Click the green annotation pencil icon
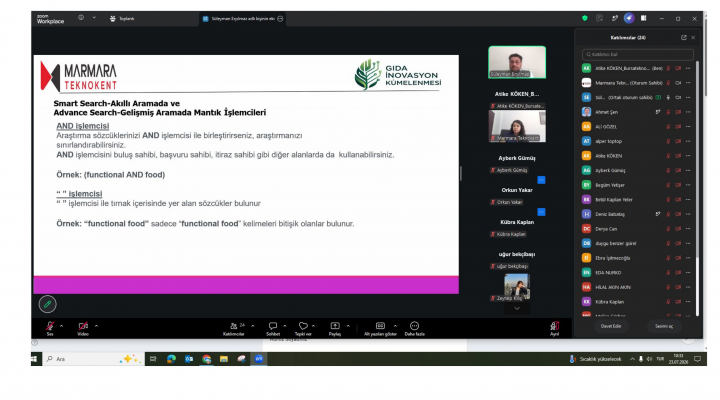 tap(47, 304)
